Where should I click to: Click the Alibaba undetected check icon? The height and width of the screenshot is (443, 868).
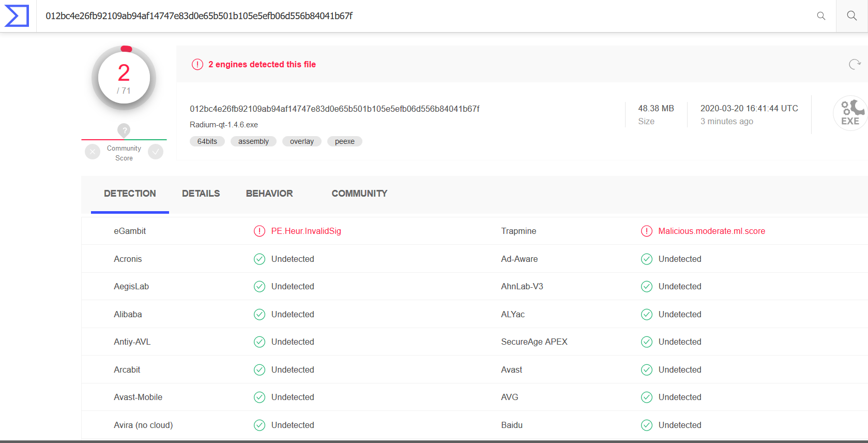pos(260,314)
